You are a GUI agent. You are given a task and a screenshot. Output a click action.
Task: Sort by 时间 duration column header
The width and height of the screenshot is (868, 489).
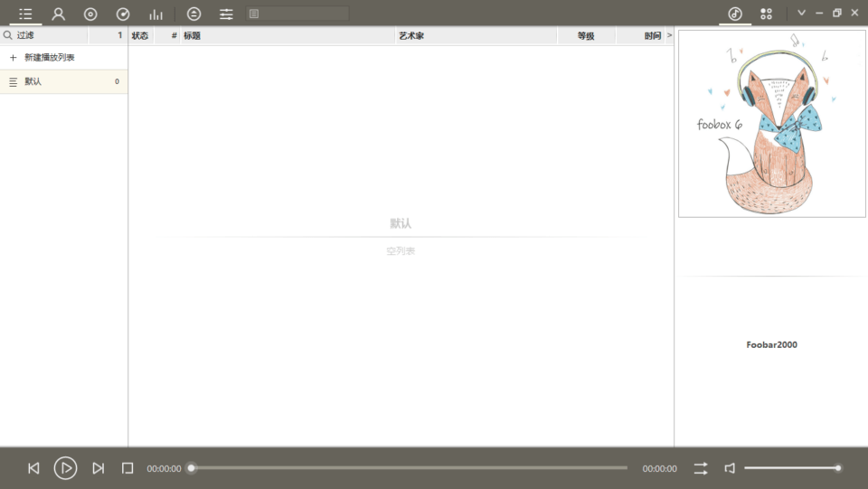click(x=640, y=36)
